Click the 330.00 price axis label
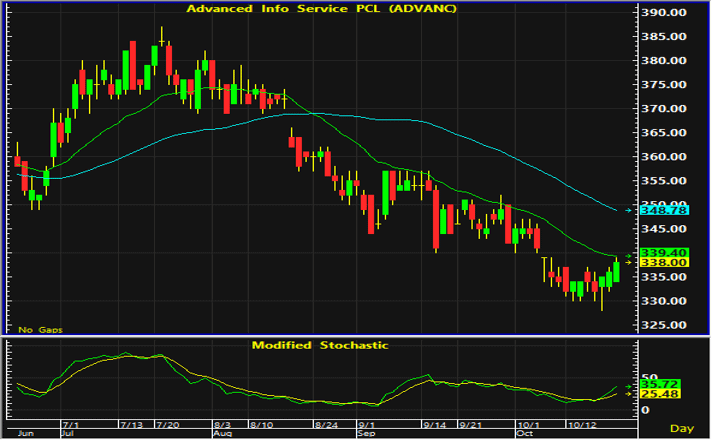The height and width of the screenshot is (440, 712). pos(663,301)
